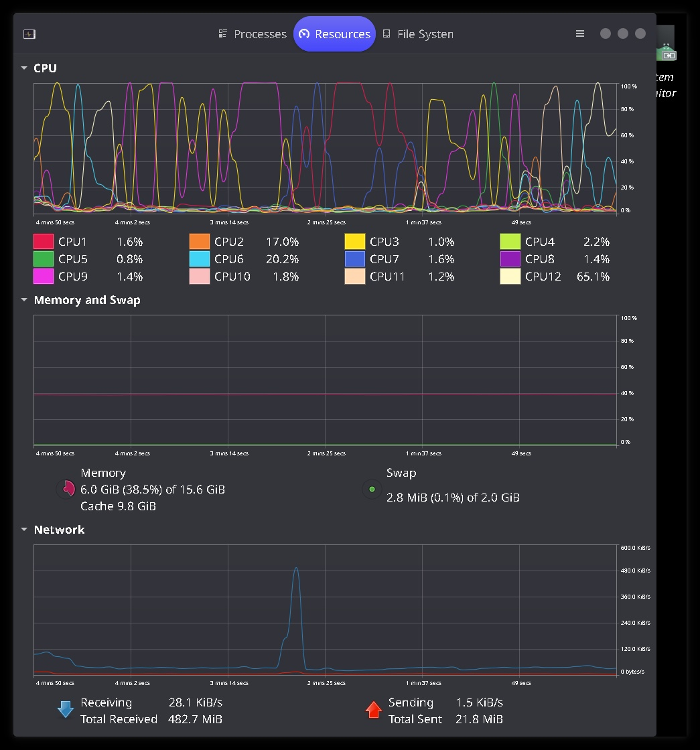This screenshot has height=750, width=700.
Task: Click the red Sending upload arrow
Action: (374, 708)
